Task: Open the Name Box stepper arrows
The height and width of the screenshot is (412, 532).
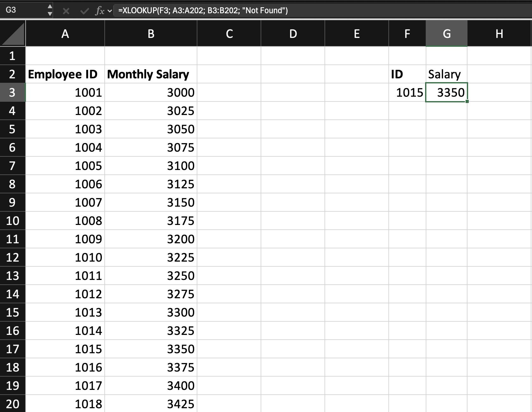Action: (50, 10)
